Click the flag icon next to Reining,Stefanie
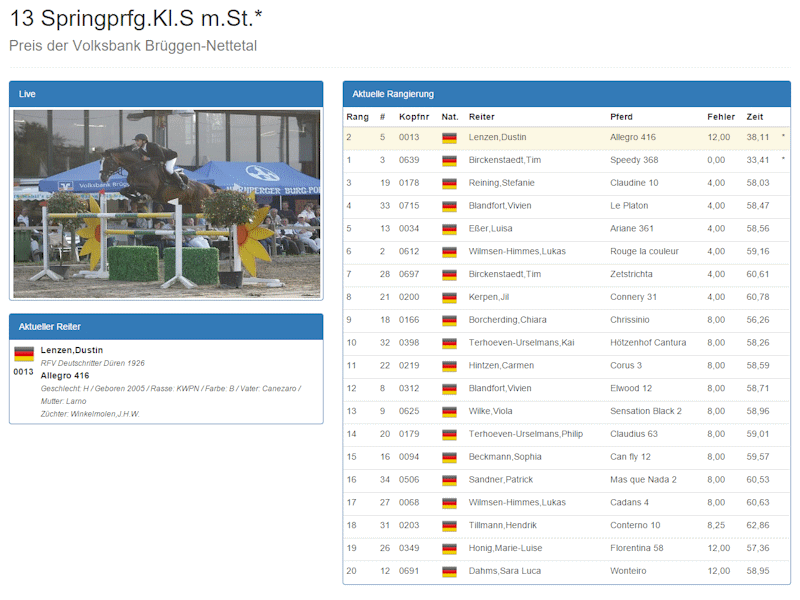This screenshot has height=600, width=800. click(x=449, y=183)
